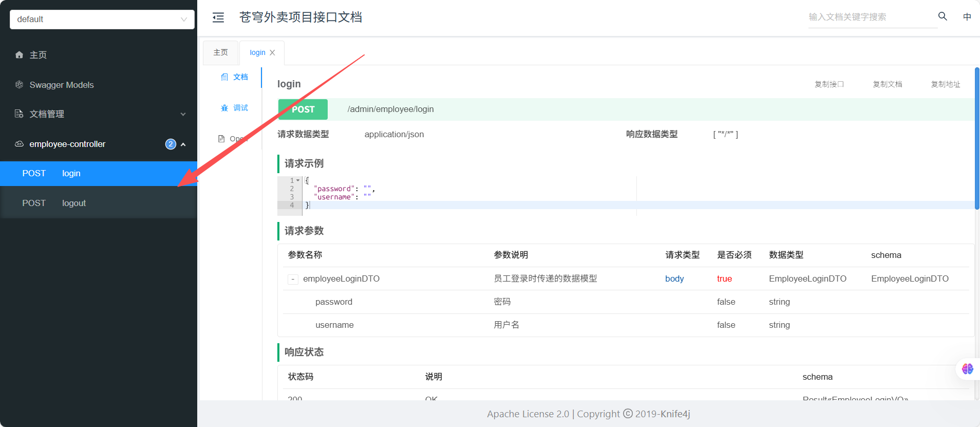Close the login tab
The height and width of the screenshot is (427, 980).
pos(272,52)
